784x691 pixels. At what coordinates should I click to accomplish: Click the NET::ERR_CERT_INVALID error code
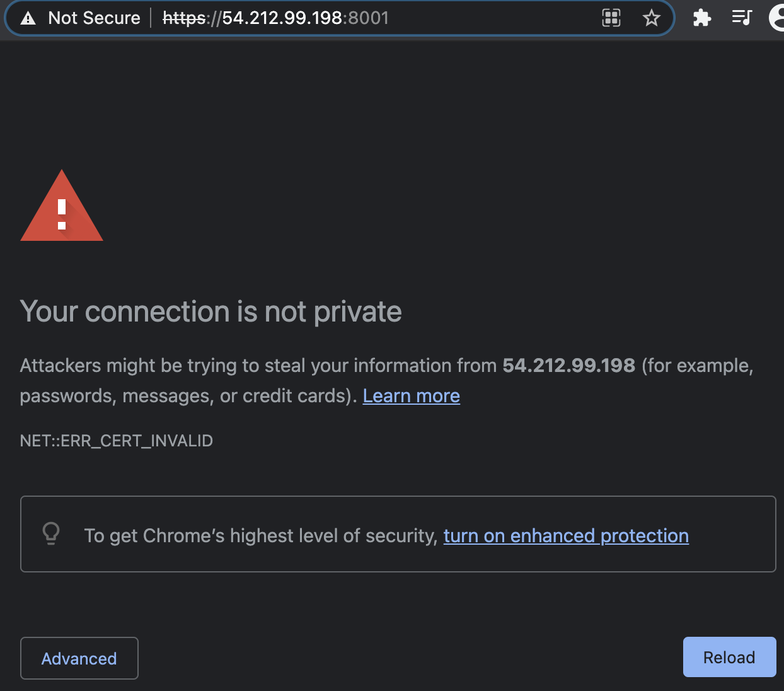coord(117,441)
